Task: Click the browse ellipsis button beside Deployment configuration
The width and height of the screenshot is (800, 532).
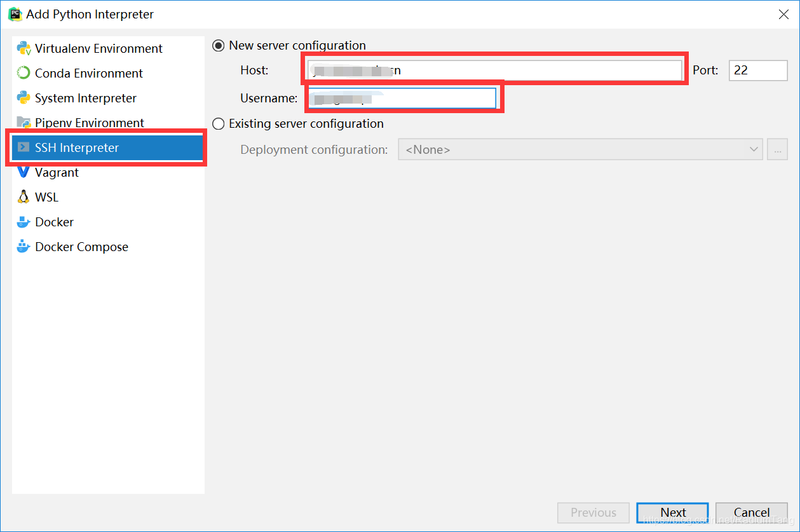Action: coord(777,150)
